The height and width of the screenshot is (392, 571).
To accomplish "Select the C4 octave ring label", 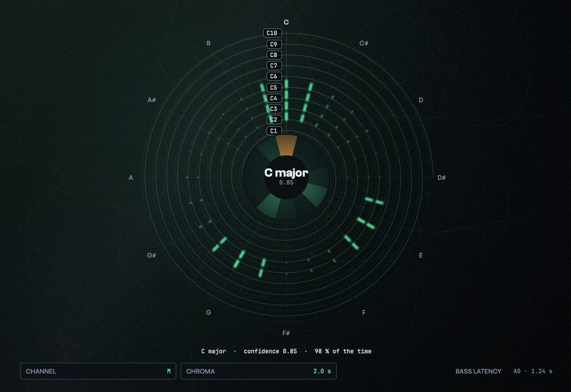I will (273, 98).
